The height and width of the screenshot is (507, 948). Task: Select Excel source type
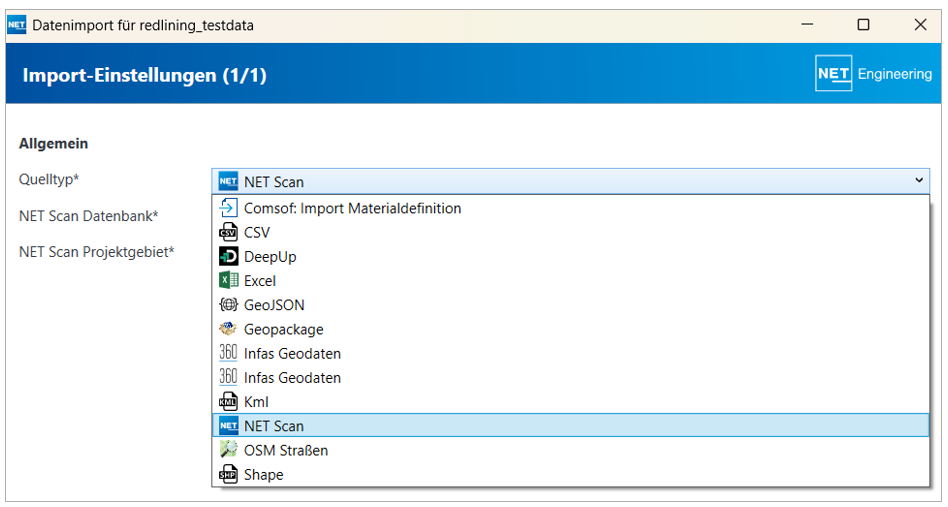pos(570,280)
